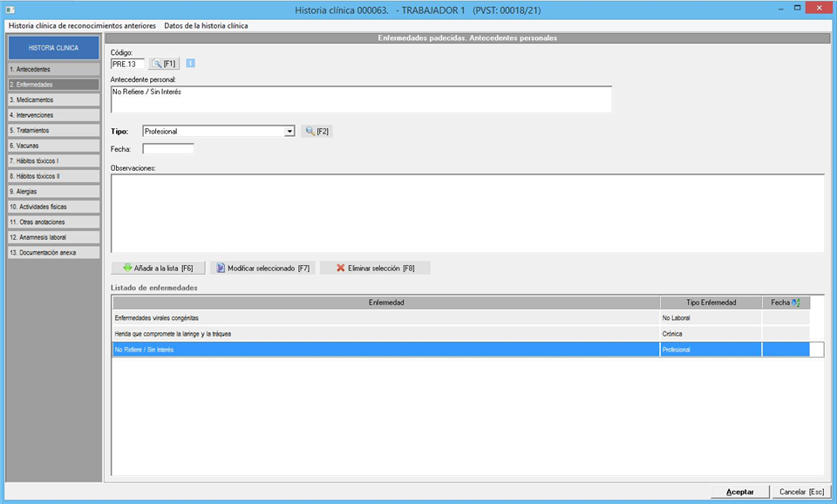Viewport: 837px width, 504px height.
Task: Click Añadir a la lista green arrow button
Action: [158, 268]
